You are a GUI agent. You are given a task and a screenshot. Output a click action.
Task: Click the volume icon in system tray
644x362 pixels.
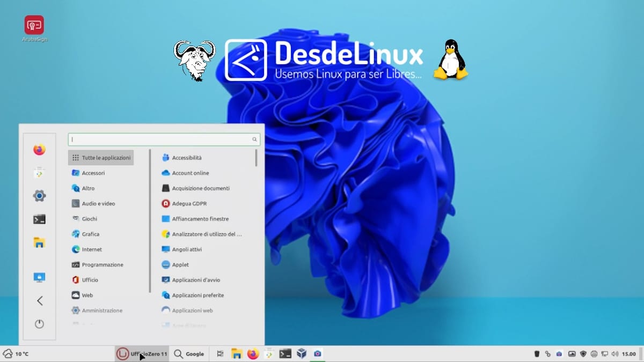(x=614, y=354)
